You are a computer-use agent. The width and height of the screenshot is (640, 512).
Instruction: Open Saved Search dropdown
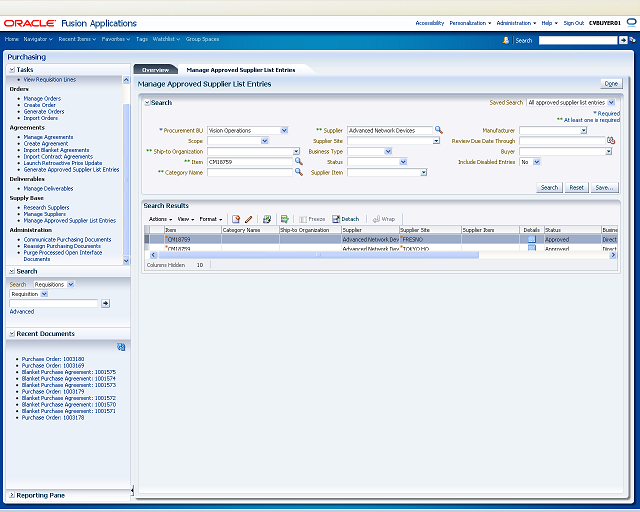point(611,102)
